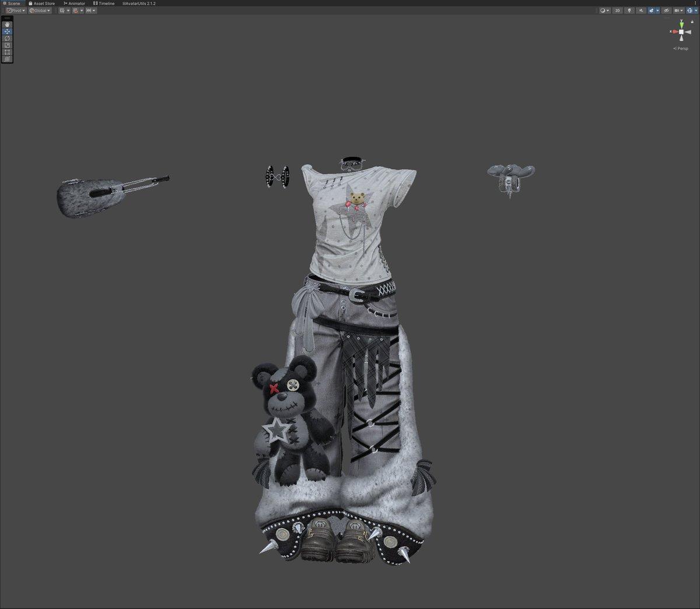Toggle Persp projection label

point(681,48)
